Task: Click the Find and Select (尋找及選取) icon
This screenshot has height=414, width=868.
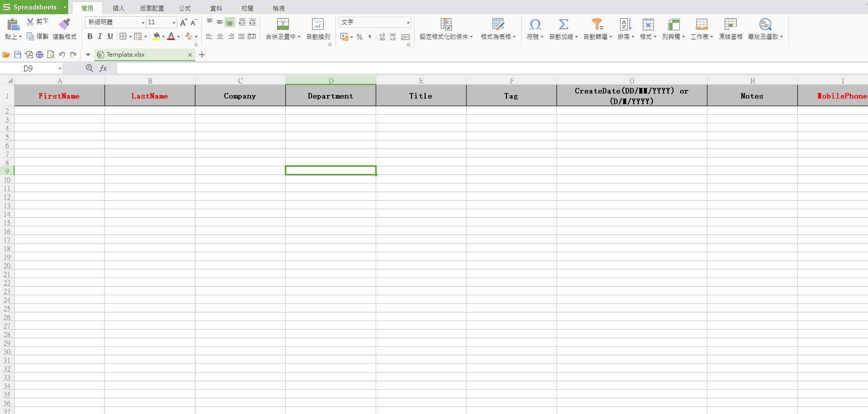Action: click(765, 24)
